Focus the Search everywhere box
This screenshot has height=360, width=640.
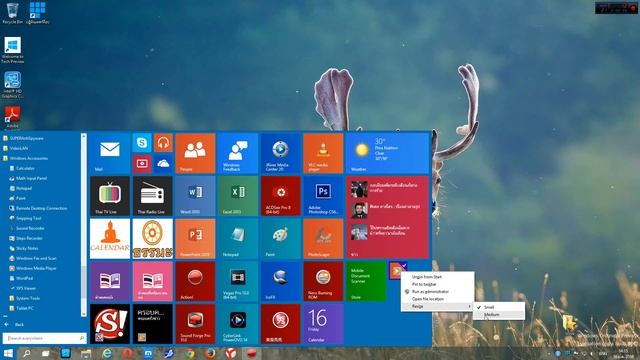pos(44,338)
